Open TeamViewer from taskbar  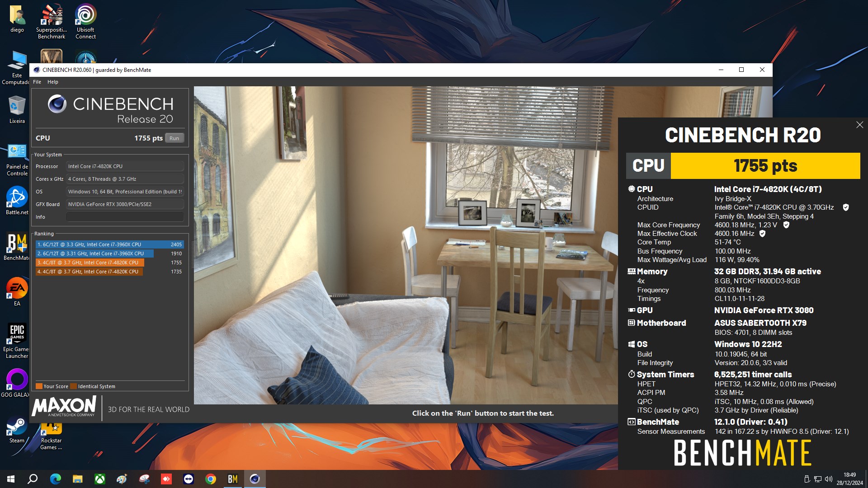[189, 479]
